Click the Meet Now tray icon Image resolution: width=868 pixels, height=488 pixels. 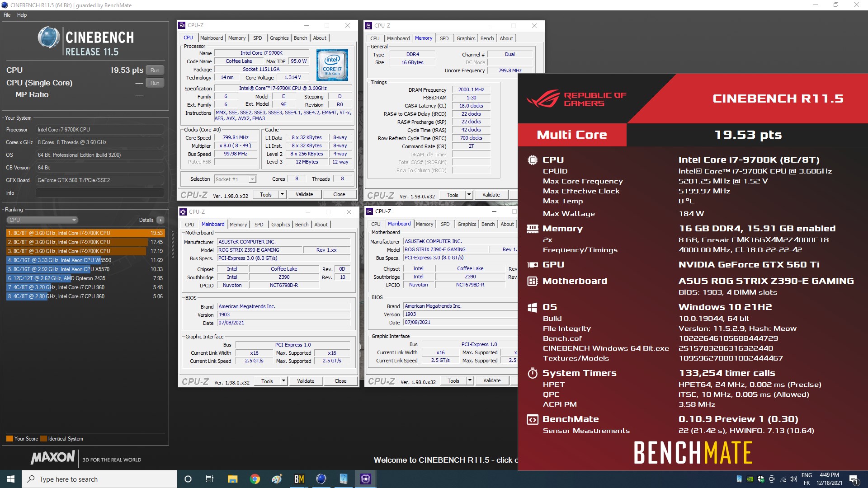772,479
